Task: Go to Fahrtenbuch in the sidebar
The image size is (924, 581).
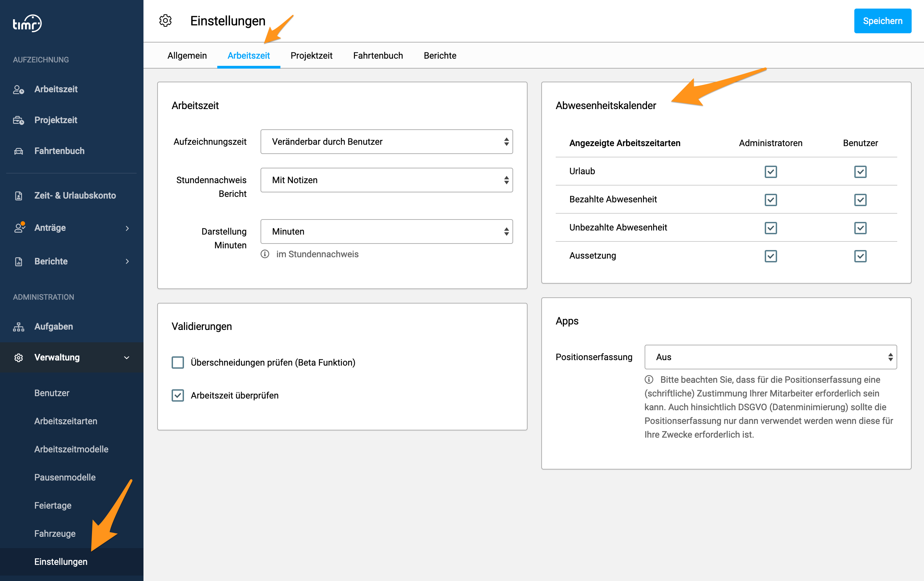Action: point(59,151)
